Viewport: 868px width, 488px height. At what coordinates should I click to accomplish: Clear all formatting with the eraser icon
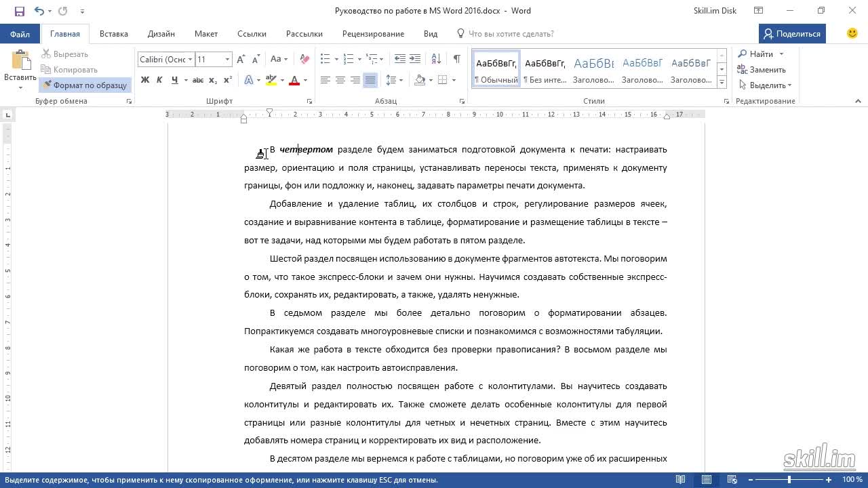304,60
